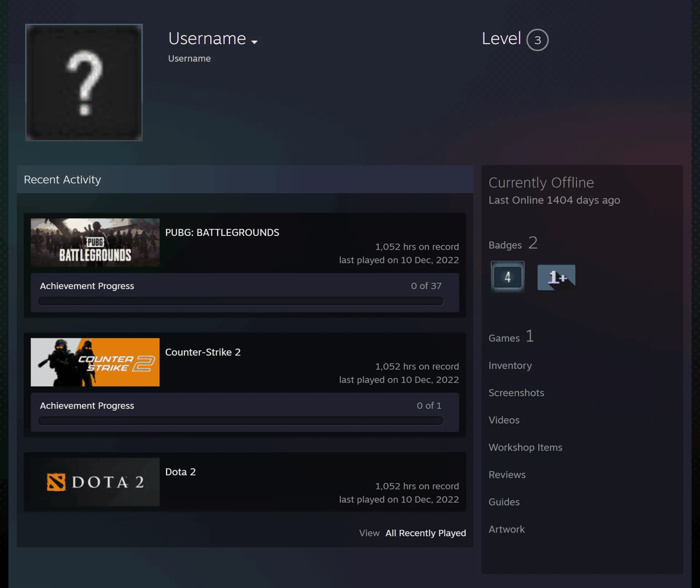The height and width of the screenshot is (588, 700).
Task: Click the badge icon showing number 4
Action: [507, 277]
